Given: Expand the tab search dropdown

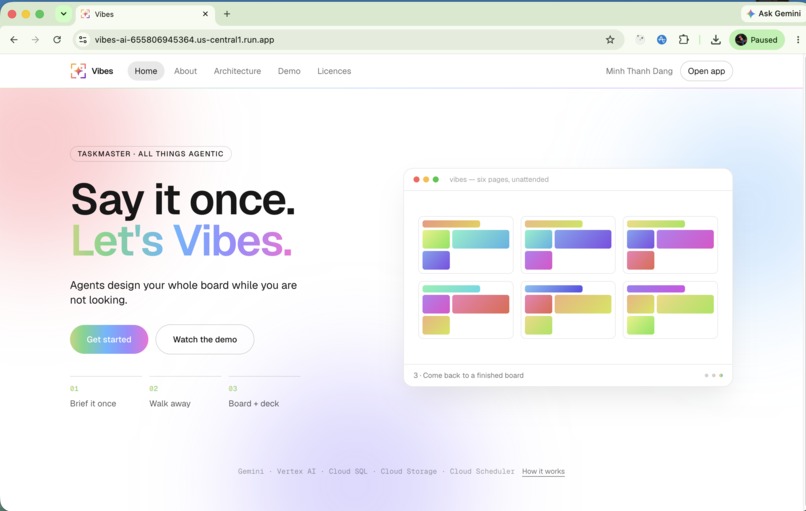Looking at the screenshot, I should click(63, 14).
